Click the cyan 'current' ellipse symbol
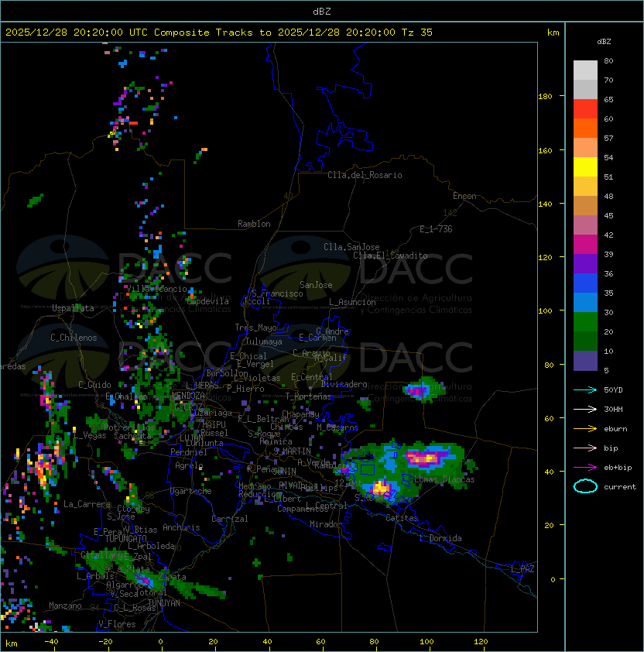 click(x=585, y=486)
